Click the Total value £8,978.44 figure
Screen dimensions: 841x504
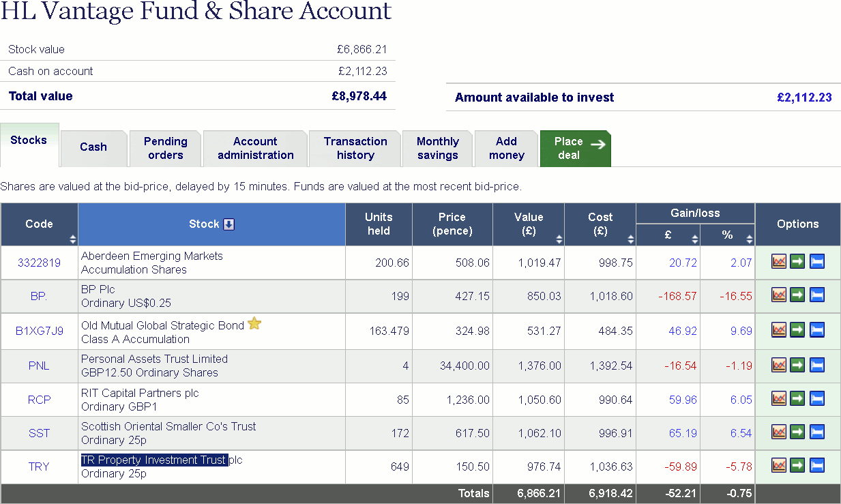tap(359, 96)
